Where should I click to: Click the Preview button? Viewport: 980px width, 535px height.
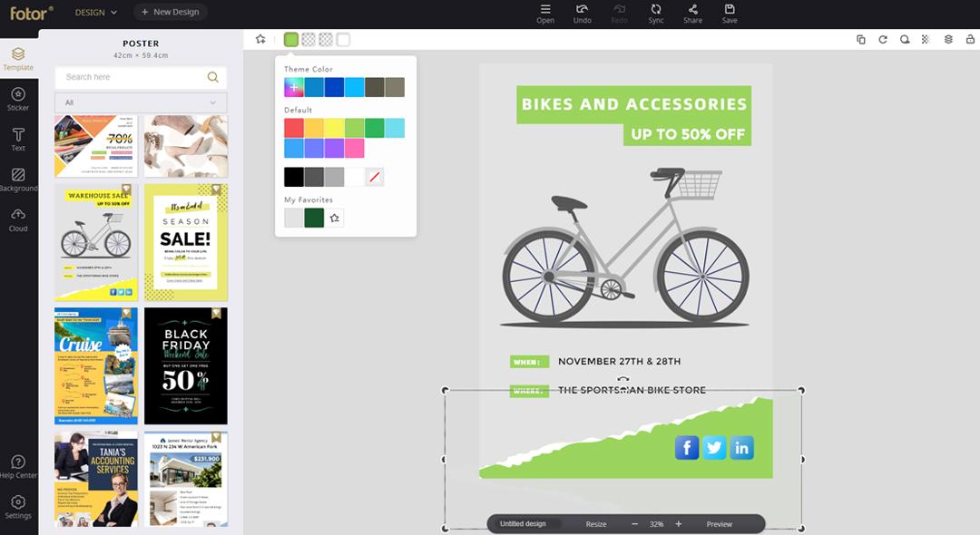719,524
